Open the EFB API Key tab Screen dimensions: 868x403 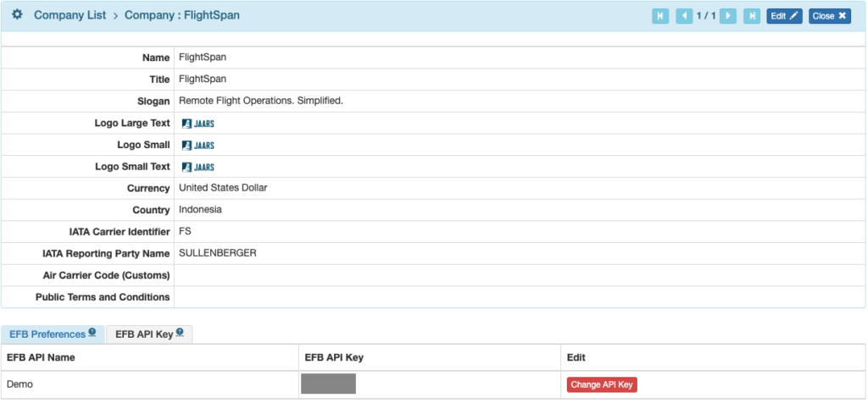tap(144, 334)
